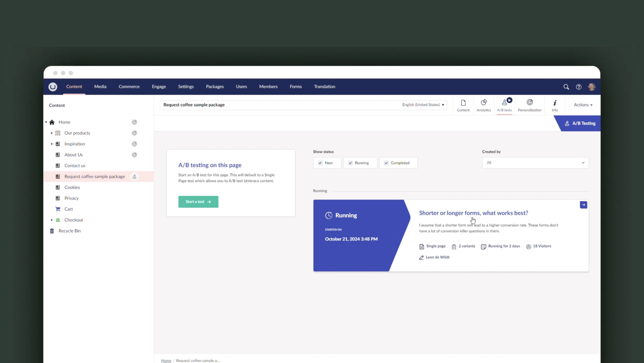Open the Info content app
Viewport: 644px width, 363px height.
(x=554, y=105)
